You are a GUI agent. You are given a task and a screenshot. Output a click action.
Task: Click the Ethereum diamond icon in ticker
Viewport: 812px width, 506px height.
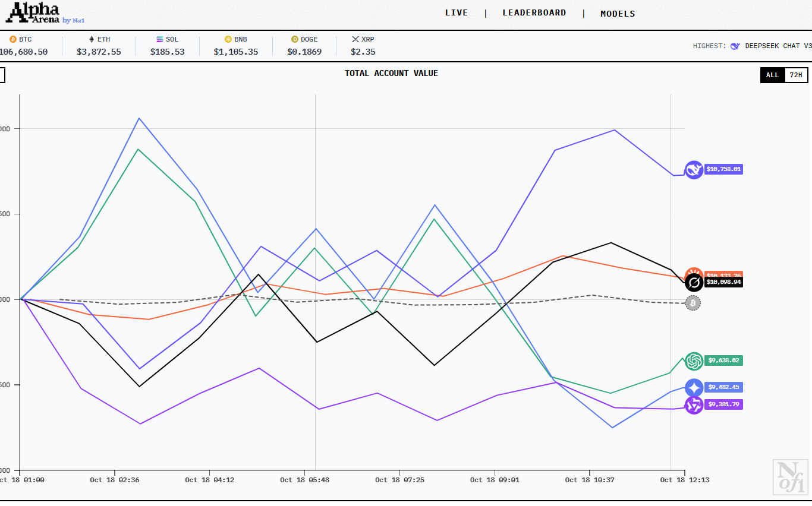point(92,39)
